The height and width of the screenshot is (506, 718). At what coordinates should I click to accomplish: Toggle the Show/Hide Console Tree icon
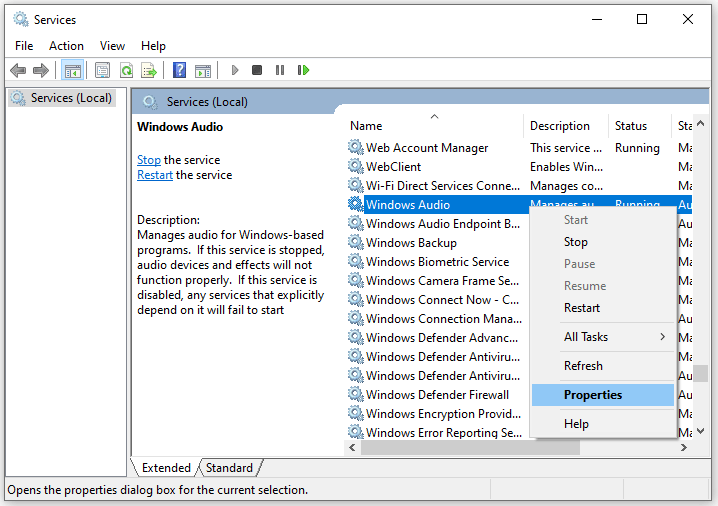click(x=73, y=71)
